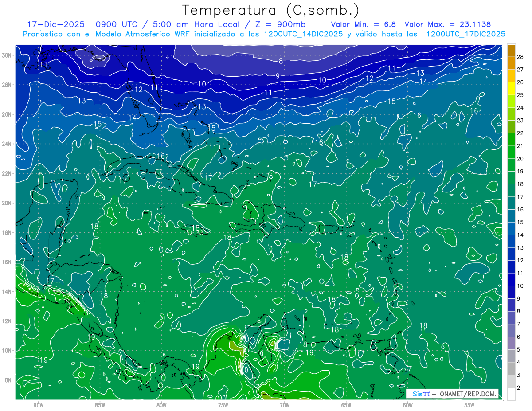The height and width of the screenshot is (411, 532).
Task: Click the "14N" latitude axis label
Action: pyautogui.click(x=7, y=291)
